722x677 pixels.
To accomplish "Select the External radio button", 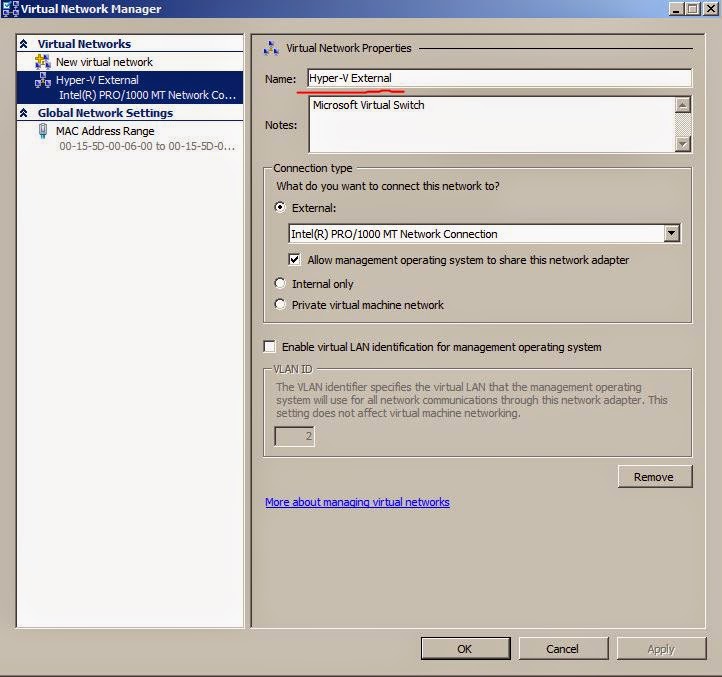I will click(280, 207).
